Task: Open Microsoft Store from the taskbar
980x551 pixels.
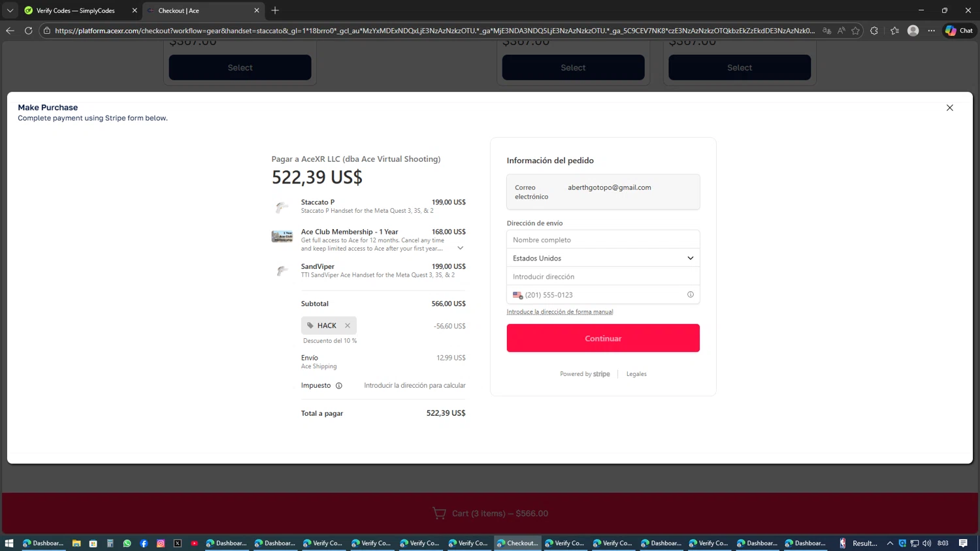Action: [x=93, y=543]
